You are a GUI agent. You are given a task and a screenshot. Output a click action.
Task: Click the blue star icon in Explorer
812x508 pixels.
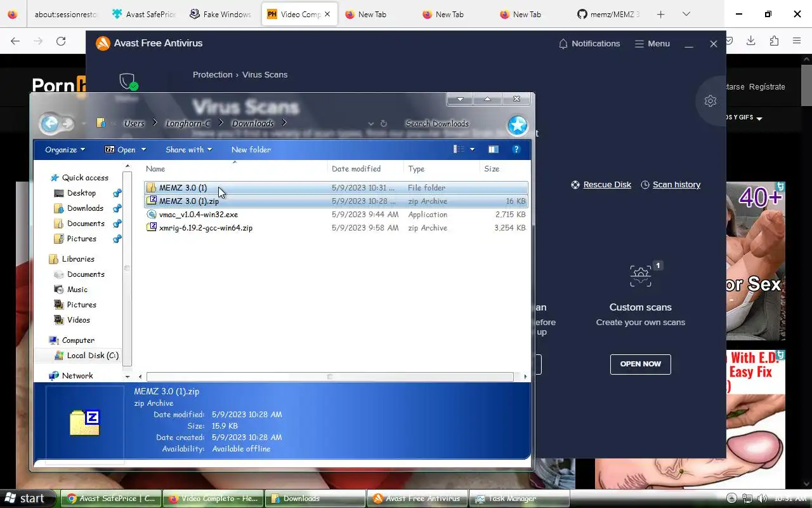click(518, 125)
